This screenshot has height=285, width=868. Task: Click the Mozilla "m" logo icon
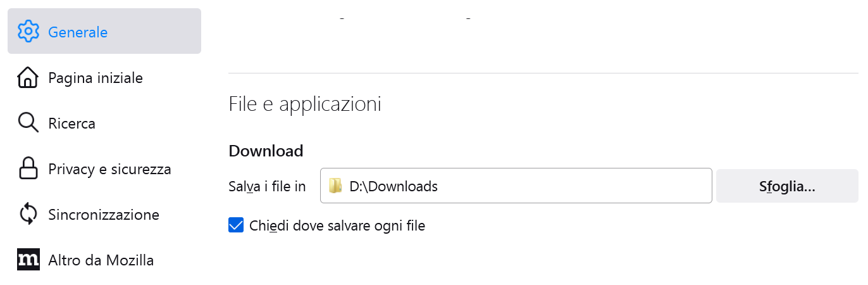pyautogui.click(x=28, y=260)
